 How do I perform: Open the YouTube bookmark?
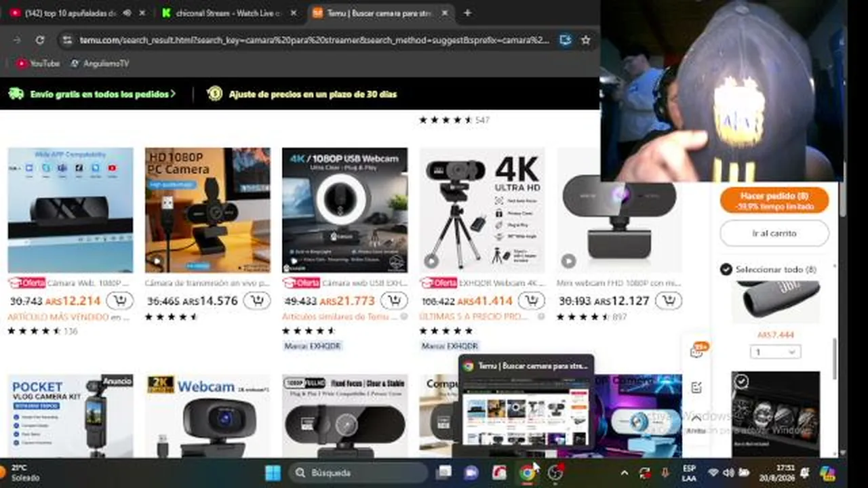(x=38, y=63)
